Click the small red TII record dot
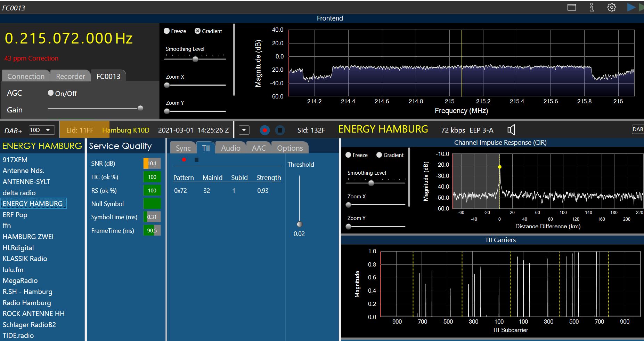This screenshot has height=341, width=644. (184, 160)
